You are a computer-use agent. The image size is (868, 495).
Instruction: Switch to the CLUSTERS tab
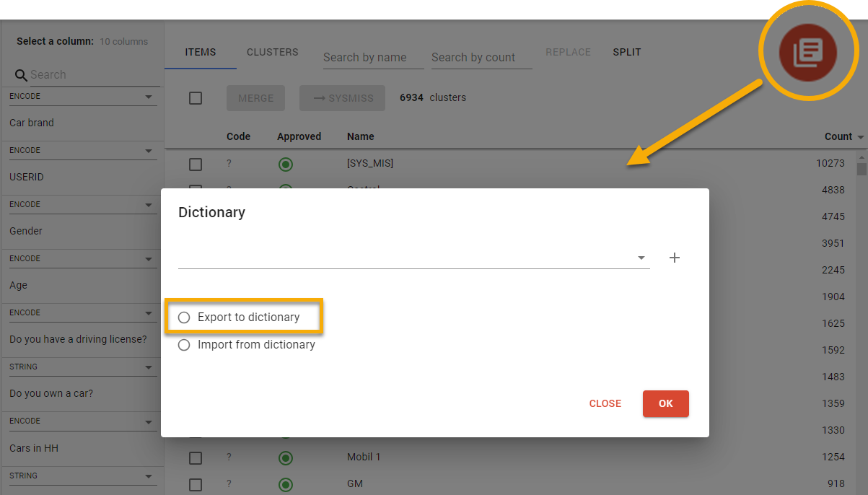tap(272, 52)
